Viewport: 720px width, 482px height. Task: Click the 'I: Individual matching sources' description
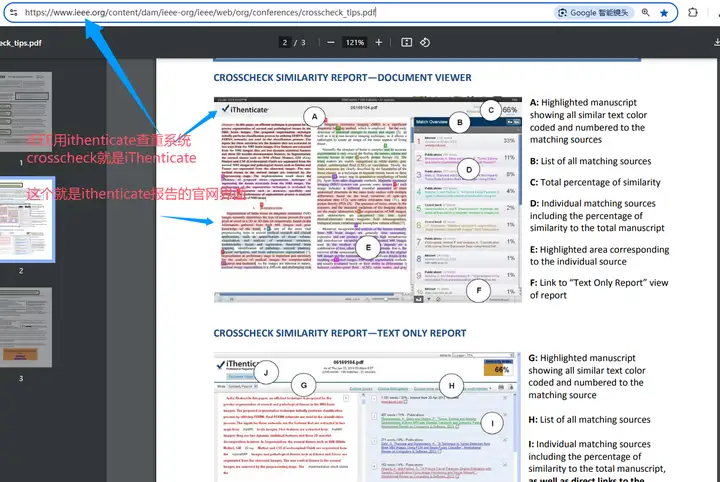click(596, 462)
